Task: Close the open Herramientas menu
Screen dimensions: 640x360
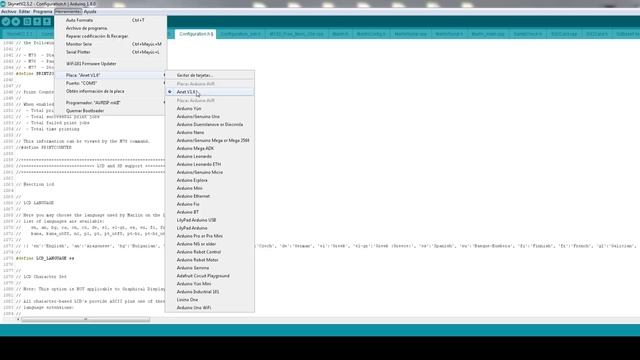Action: pyautogui.click(x=68, y=12)
